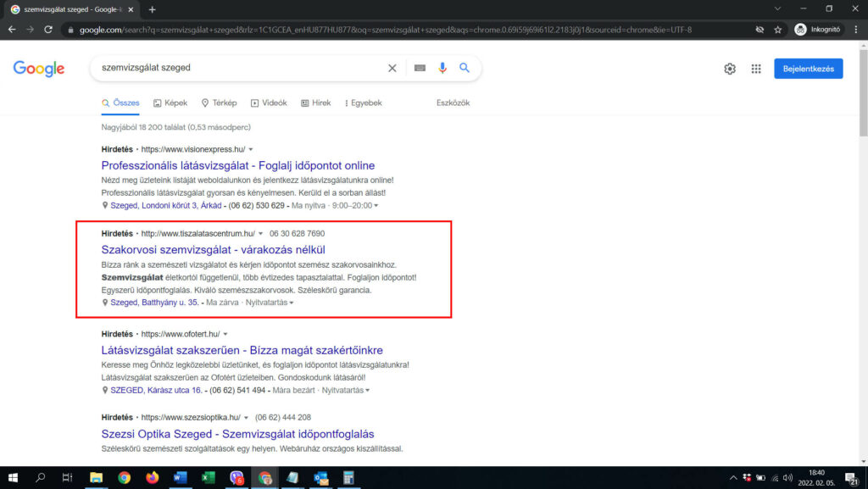This screenshot has width=868, height=489.
Task: Expand the tiszalatascentrum.hu ad dropdown arrow
Action: pos(261,233)
